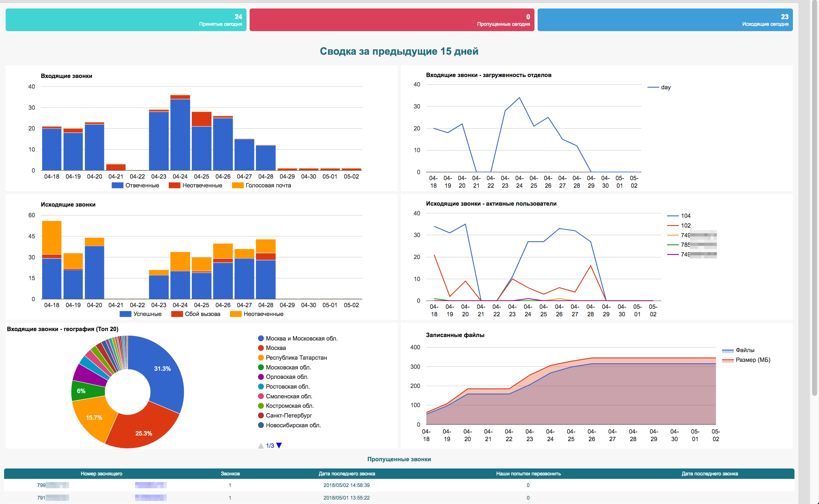Click the 2018/05/02 14:58:39 date link
The height and width of the screenshot is (504, 819).
[x=346, y=485]
